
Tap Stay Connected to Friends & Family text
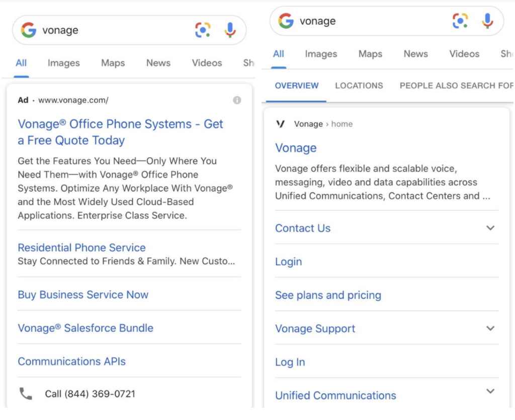point(126,262)
